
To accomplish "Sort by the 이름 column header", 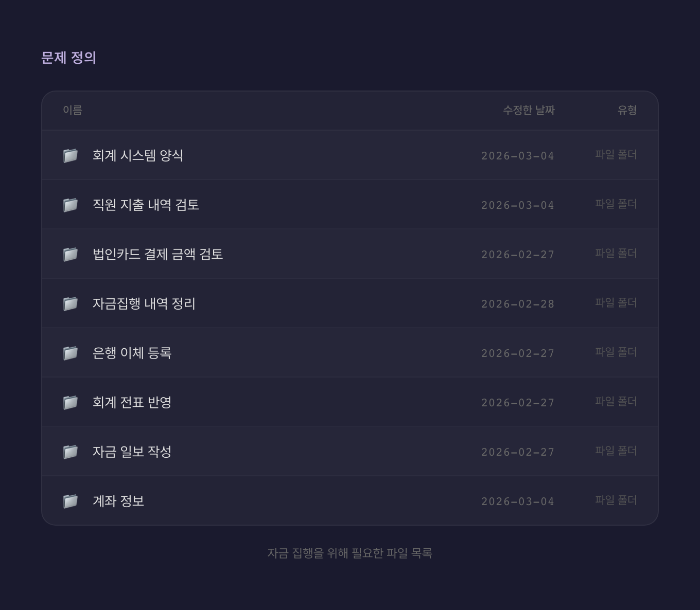I will click(73, 110).
